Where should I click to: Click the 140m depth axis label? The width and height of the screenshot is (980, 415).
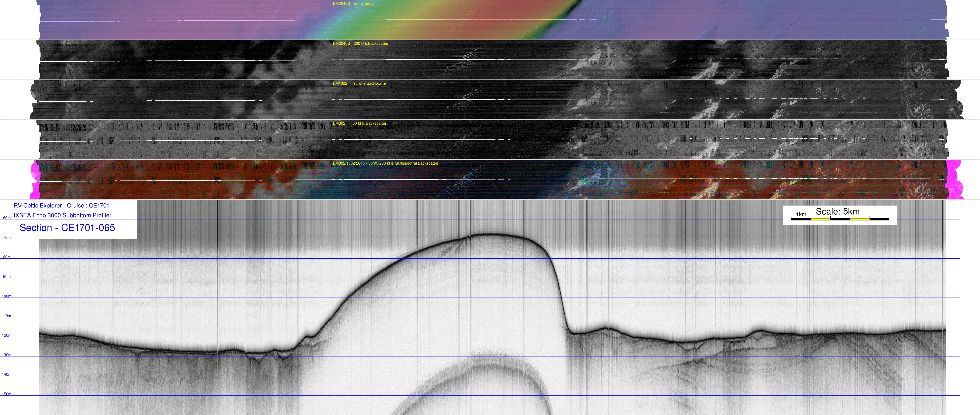(6, 375)
